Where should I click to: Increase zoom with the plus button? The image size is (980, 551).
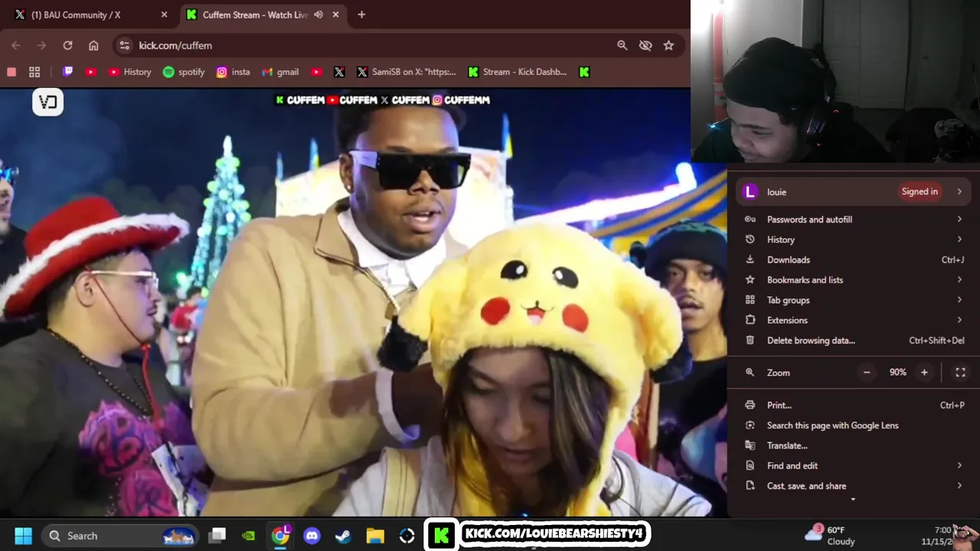pos(924,373)
